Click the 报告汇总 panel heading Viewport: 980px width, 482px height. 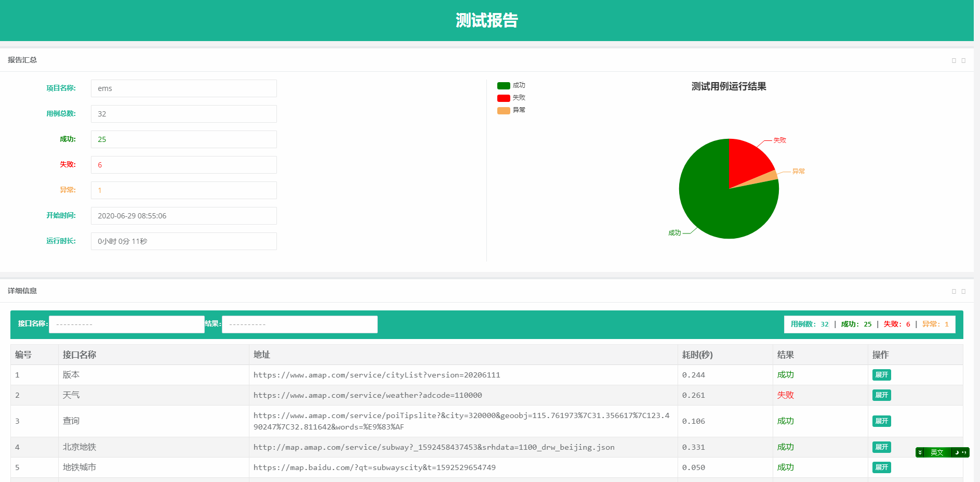[22, 60]
